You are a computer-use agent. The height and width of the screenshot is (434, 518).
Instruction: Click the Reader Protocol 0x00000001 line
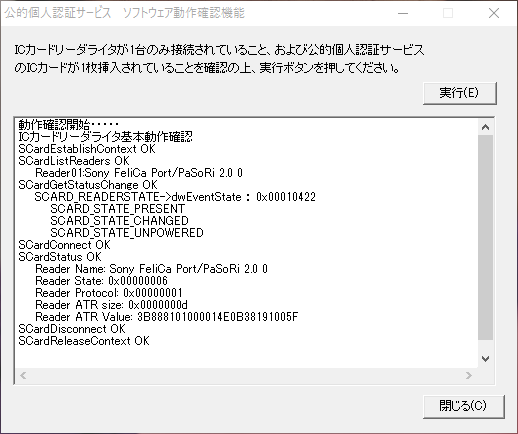(x=109, y=293)
